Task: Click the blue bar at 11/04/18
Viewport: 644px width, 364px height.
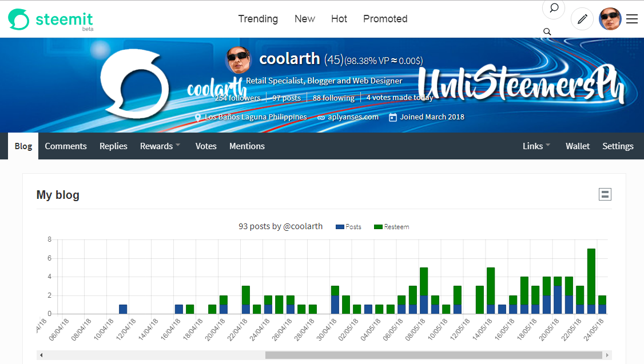Action: 123,309
